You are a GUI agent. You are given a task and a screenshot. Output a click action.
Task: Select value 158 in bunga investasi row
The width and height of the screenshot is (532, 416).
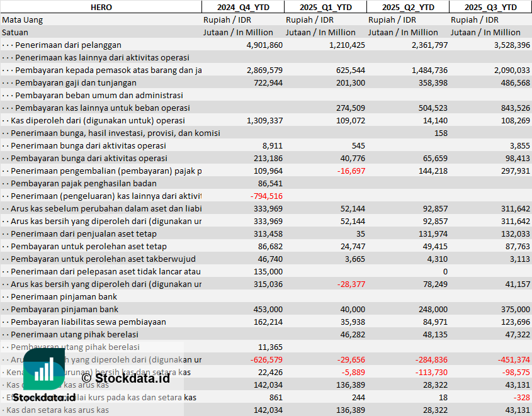441,133
